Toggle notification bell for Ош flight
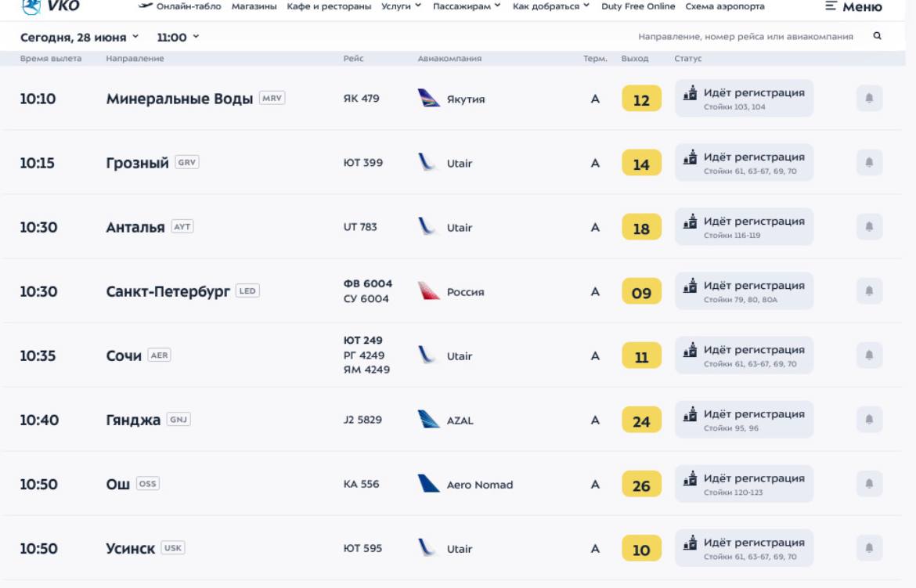 coord(869,484)
